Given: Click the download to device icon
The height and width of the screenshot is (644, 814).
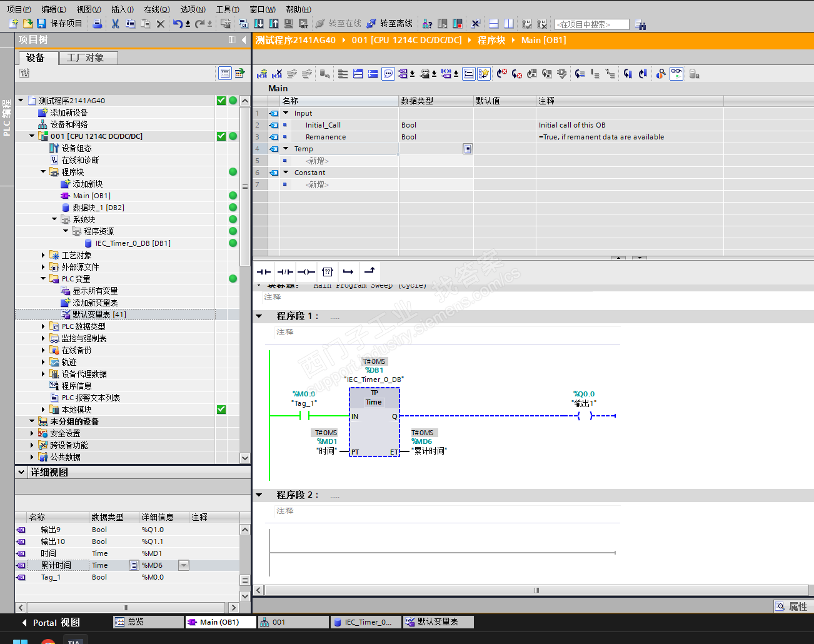Looking at the screenshot, I should (258, 24).
